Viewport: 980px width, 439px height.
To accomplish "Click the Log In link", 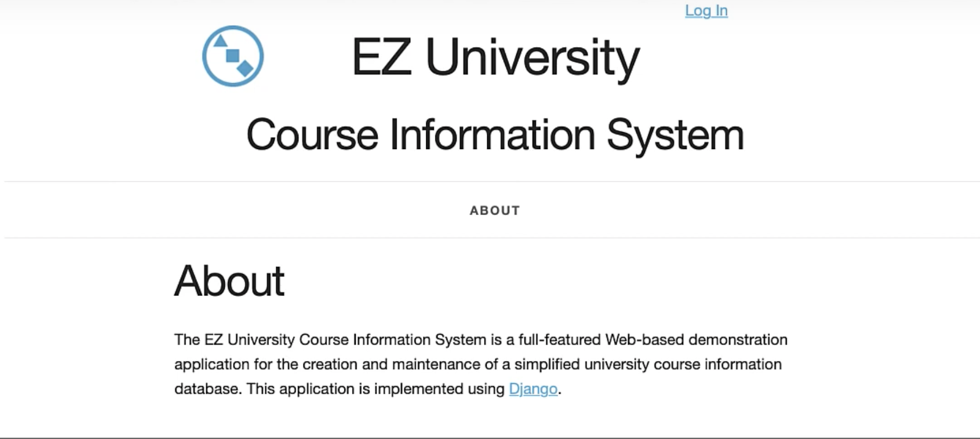I will point(706,10).
